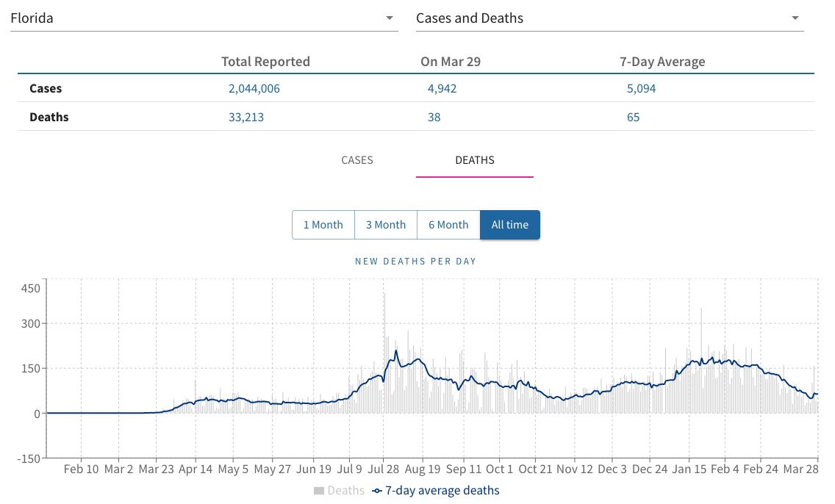Click the tall death spike bar after Jan 15
Screen dimensions: 835x504
click(701, 360)
